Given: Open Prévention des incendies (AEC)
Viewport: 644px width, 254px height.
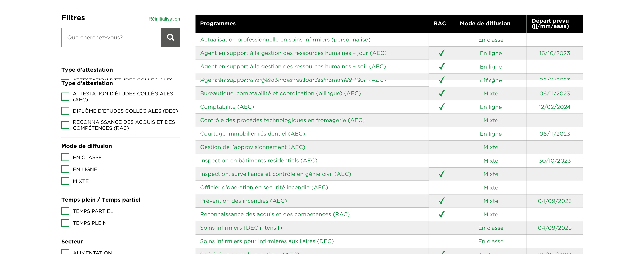Looking at the screenshot, I should [x=243, y=201].
